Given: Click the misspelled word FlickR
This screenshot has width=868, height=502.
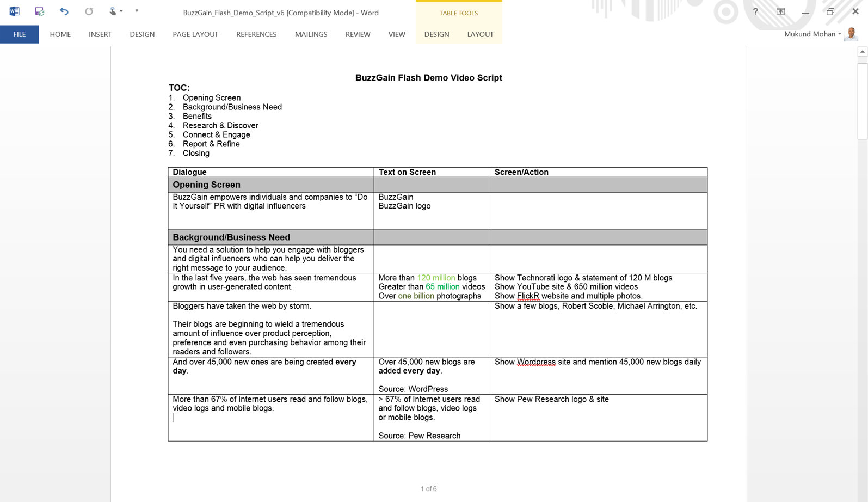Looking at the screenshot, I should click(528, 296).
